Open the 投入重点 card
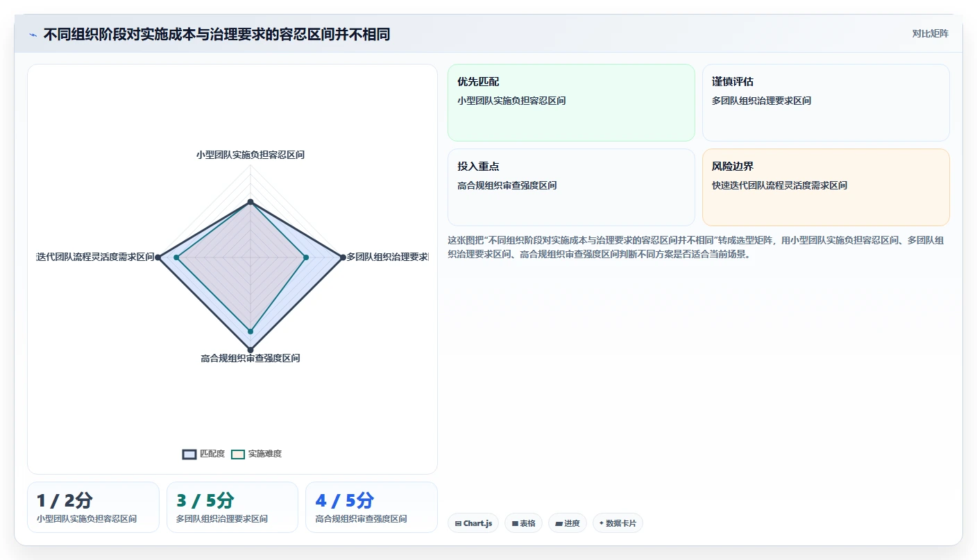This screenshot has height=560, width=977. coord(571,187)
